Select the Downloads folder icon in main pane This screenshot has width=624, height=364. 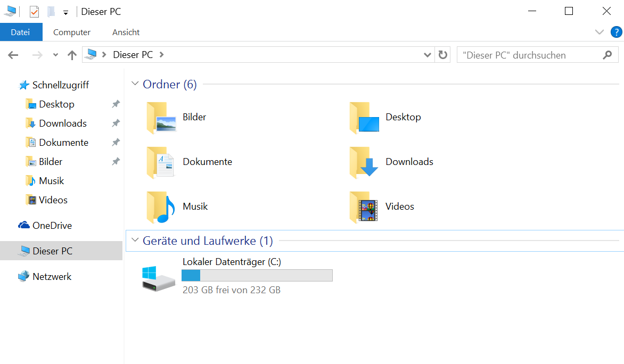tap(364, 162)
